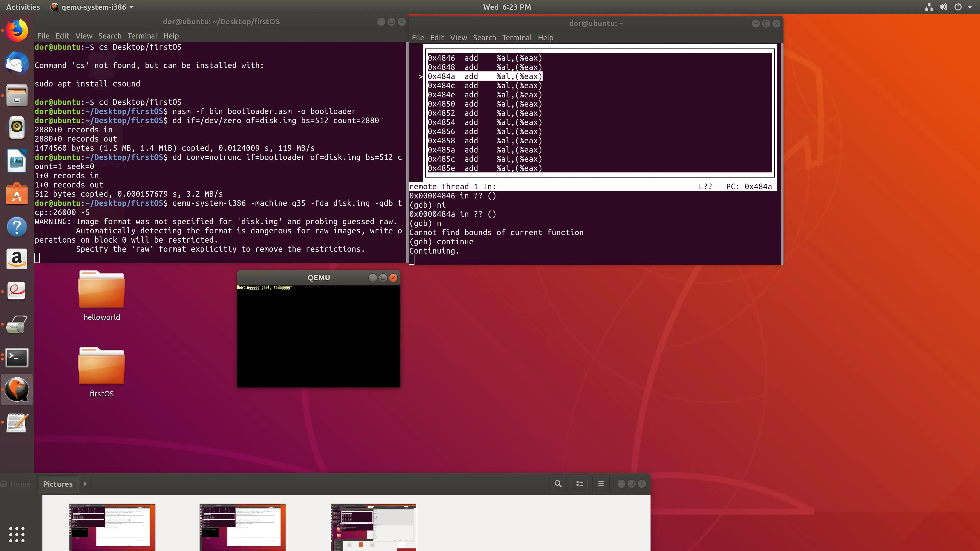
Task: Show all applications grid
Action: click(x=17, y=534)
